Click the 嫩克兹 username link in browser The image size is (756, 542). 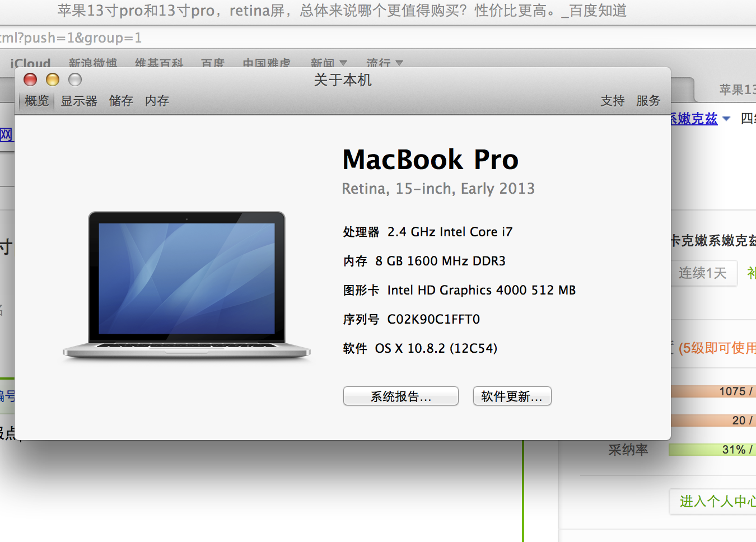click(694, 119)
